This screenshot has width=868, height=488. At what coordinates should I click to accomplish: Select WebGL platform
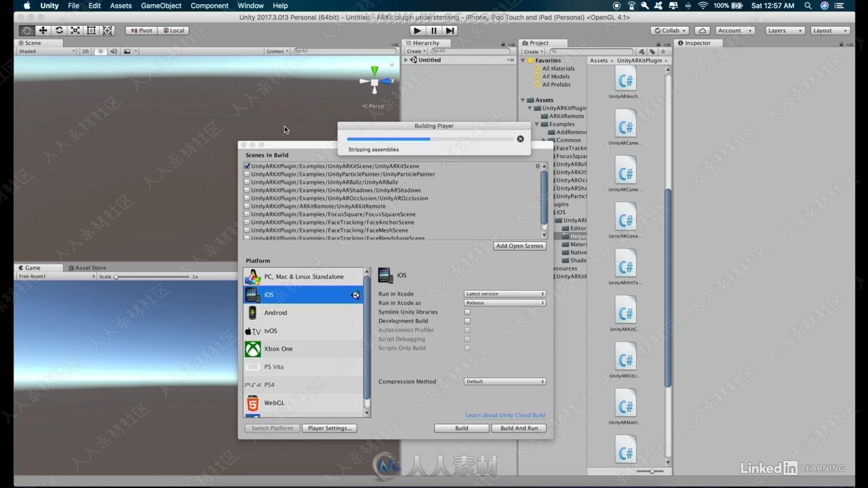[x=303, y=403]
